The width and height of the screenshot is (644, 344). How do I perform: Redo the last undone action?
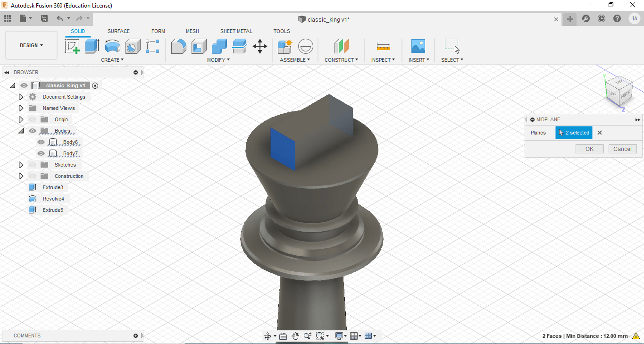pos(79,18)
